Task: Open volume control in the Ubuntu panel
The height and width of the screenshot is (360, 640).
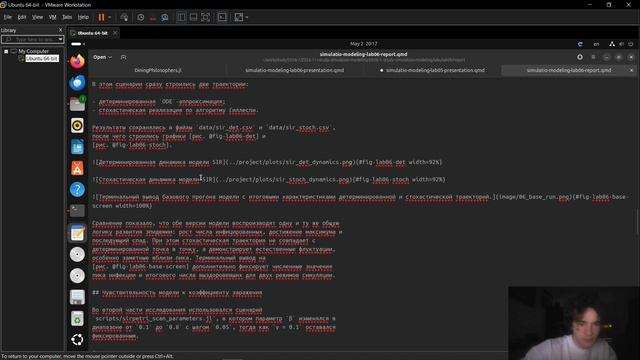Action: click(x=621, y=44)
